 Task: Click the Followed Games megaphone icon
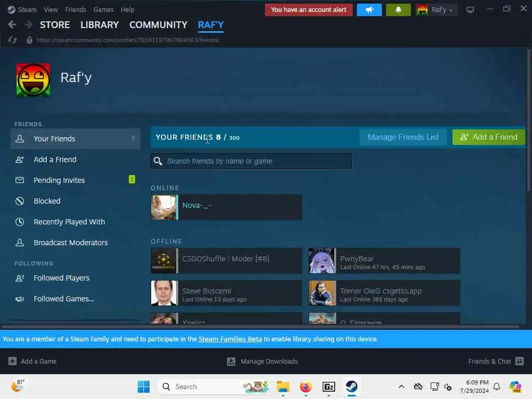[x=20, y=299]
